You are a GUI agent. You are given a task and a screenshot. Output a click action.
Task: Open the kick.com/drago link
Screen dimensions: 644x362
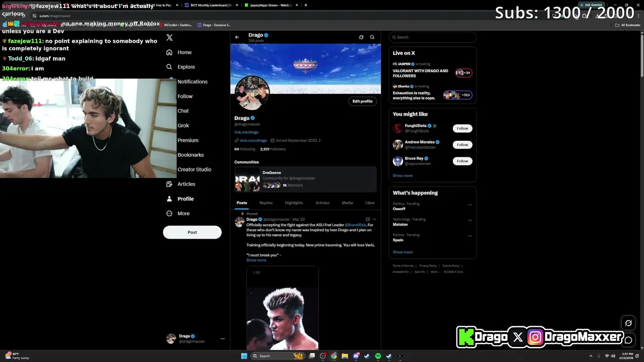254,140
